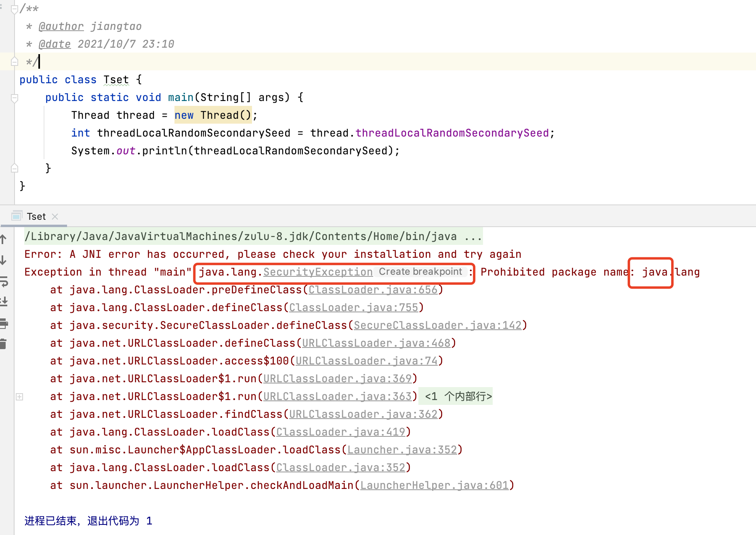This screenshot has width=756, height=535.
Task: Open the SecurityException link in console
Action: tap(318, 272)
